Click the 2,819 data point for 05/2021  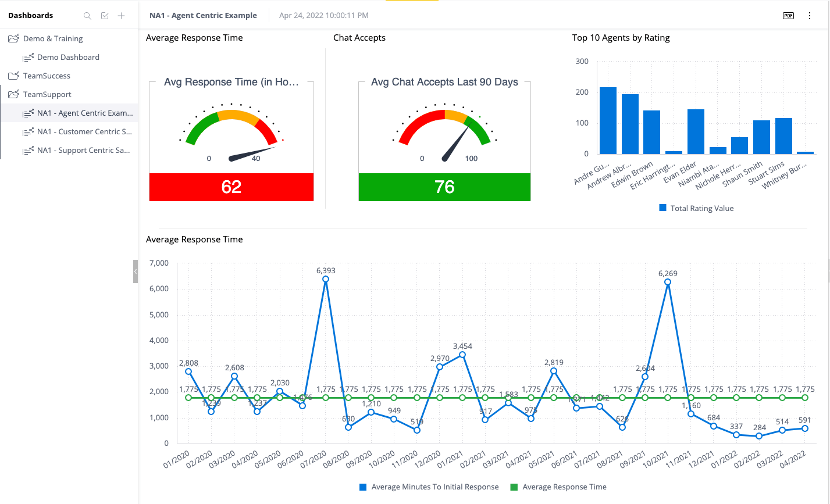[554, 371]
